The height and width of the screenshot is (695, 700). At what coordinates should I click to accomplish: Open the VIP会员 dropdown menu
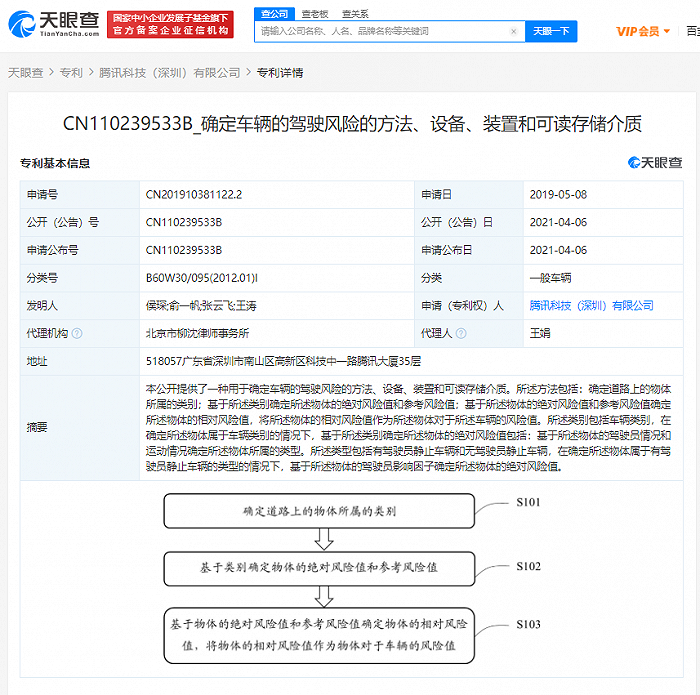[643, 31]
